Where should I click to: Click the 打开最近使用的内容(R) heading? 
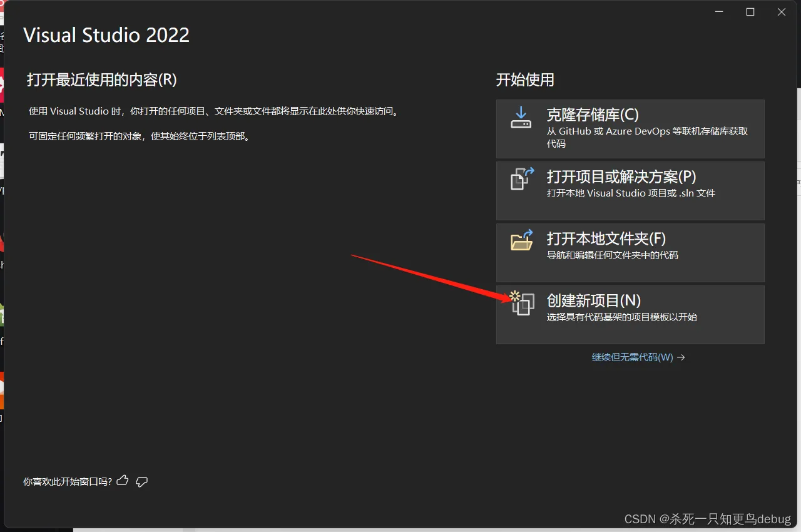(x=102, y=79)
